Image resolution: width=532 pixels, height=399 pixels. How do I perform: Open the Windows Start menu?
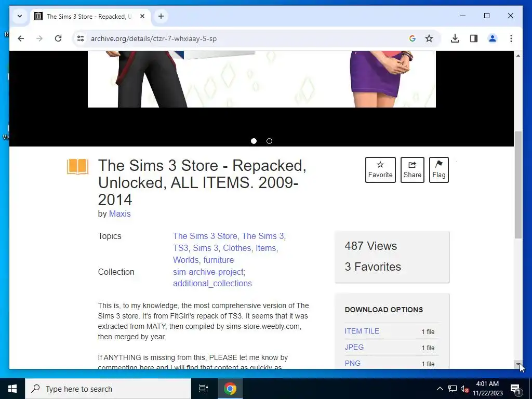12,389
